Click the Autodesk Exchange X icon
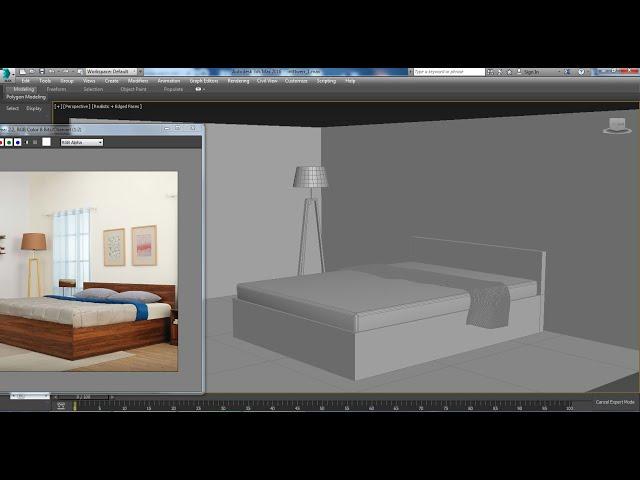This screenshot has height=480, width=640. click(x=567, y=72)
